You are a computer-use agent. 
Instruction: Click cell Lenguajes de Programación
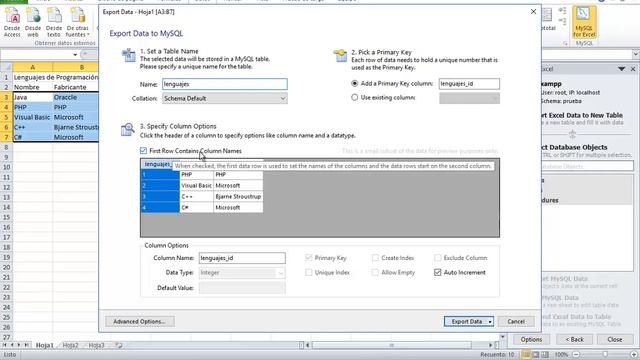pyautogui.click(x=56, y=77)
